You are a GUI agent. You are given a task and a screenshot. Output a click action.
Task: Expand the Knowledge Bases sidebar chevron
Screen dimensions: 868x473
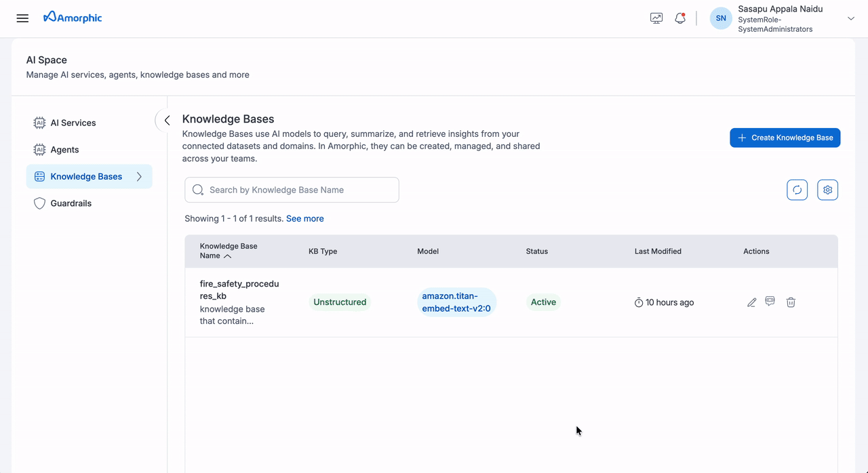[x=139, y=176]
